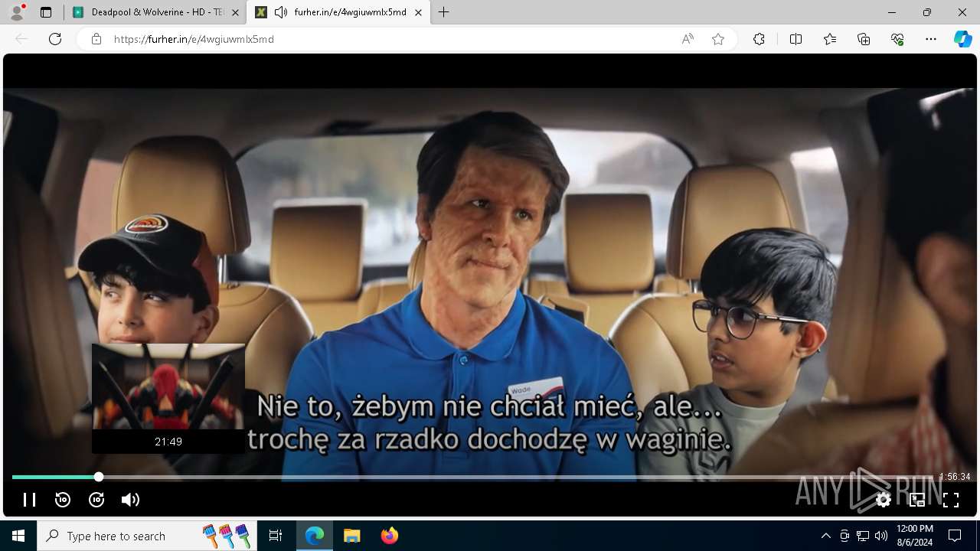Open browser Extensions menu
980x551 pixels.
click(x=759, y=39)
